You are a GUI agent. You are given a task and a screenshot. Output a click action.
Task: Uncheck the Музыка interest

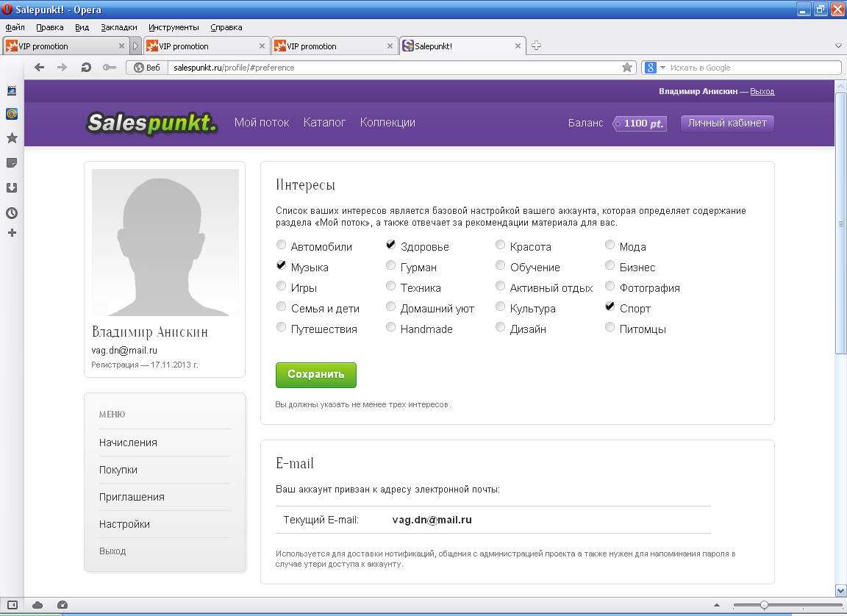[281, 265]
